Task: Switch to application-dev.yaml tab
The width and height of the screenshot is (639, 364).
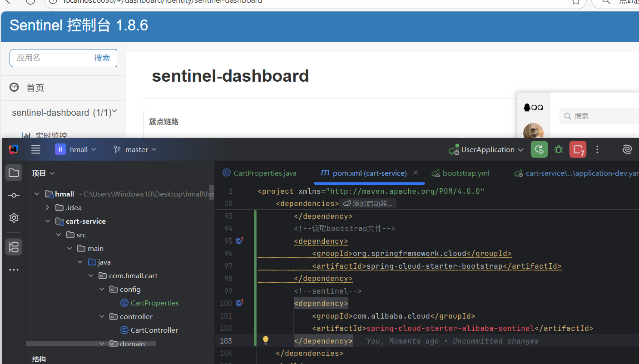Action: [x=576, y=173]
